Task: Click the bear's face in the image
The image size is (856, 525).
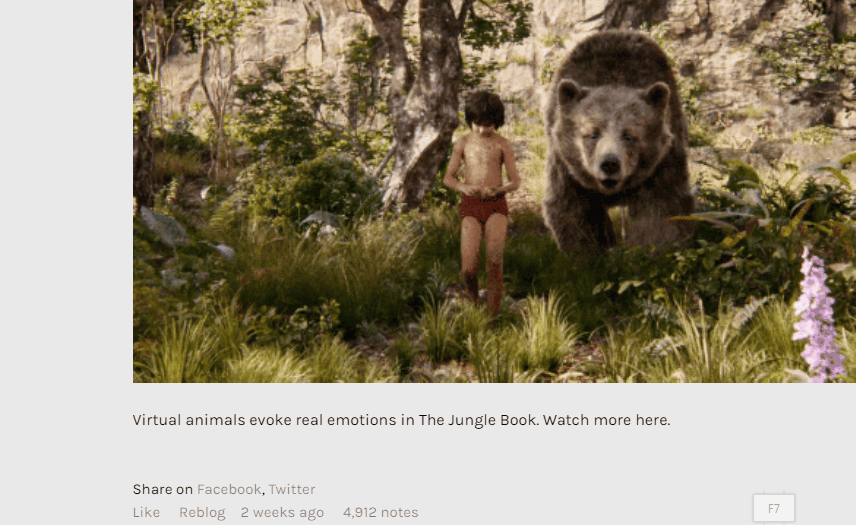Action: pos(610,145)
